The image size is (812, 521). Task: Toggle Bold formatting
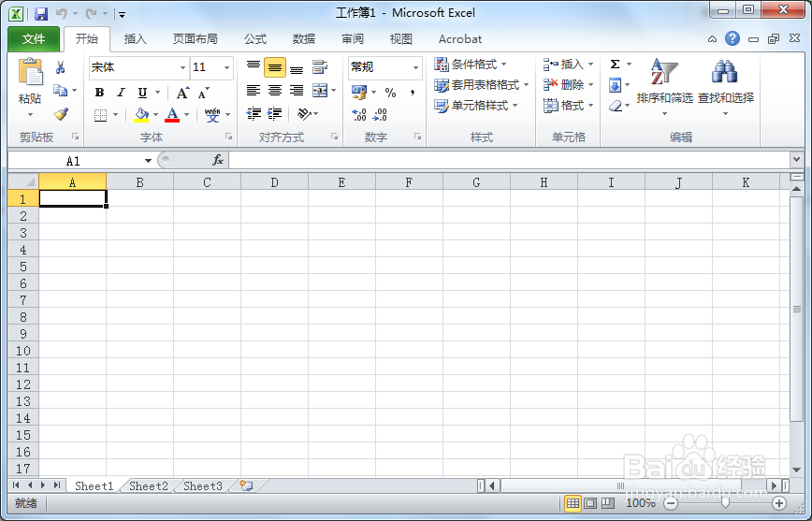click(x=99, y=93)
